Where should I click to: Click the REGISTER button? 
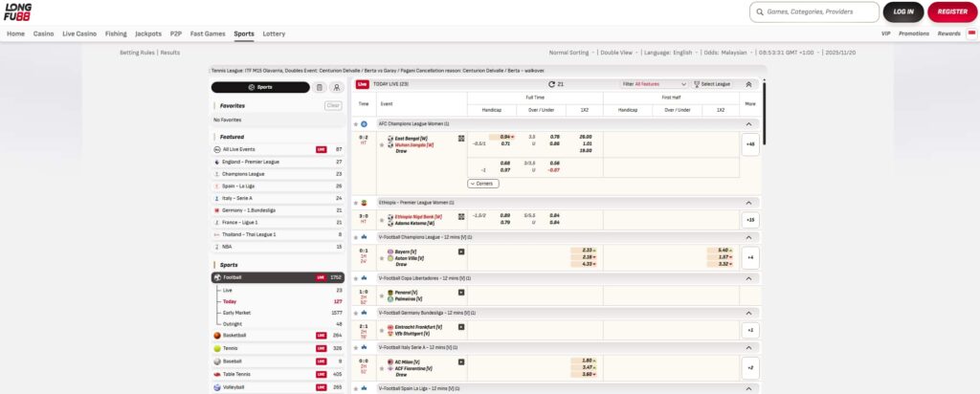tap(952, 11)
